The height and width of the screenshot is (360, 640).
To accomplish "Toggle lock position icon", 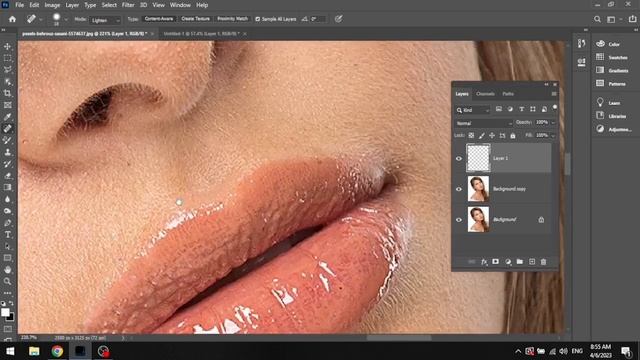I will pos(492,136).
